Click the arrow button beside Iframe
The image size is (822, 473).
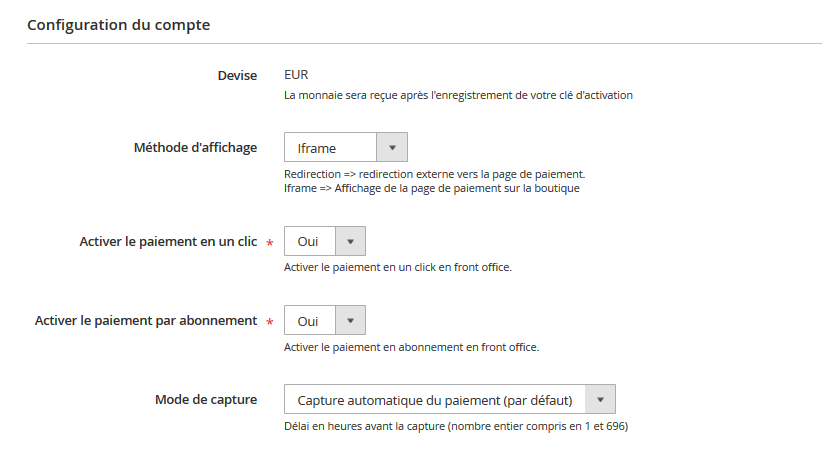(392, 148)
